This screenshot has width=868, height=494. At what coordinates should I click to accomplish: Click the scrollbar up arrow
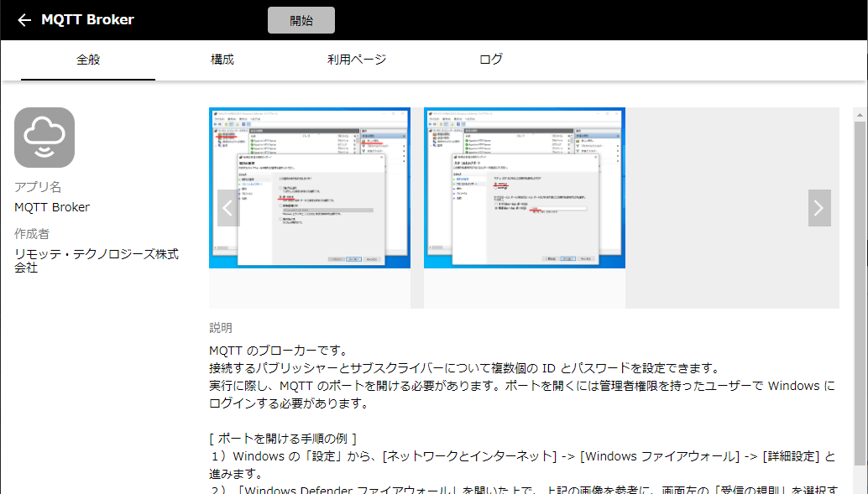860,115
